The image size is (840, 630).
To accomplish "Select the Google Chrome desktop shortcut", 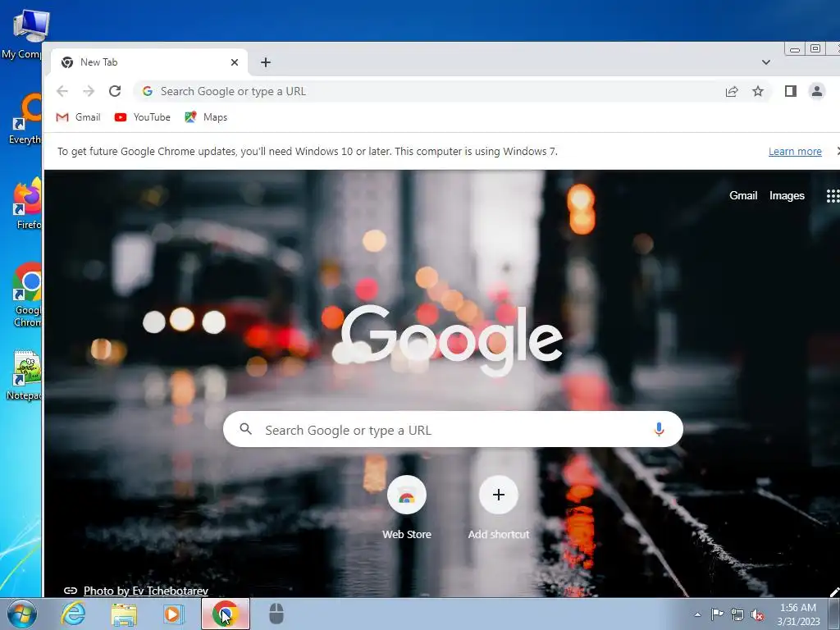I will tap(27, 294).
